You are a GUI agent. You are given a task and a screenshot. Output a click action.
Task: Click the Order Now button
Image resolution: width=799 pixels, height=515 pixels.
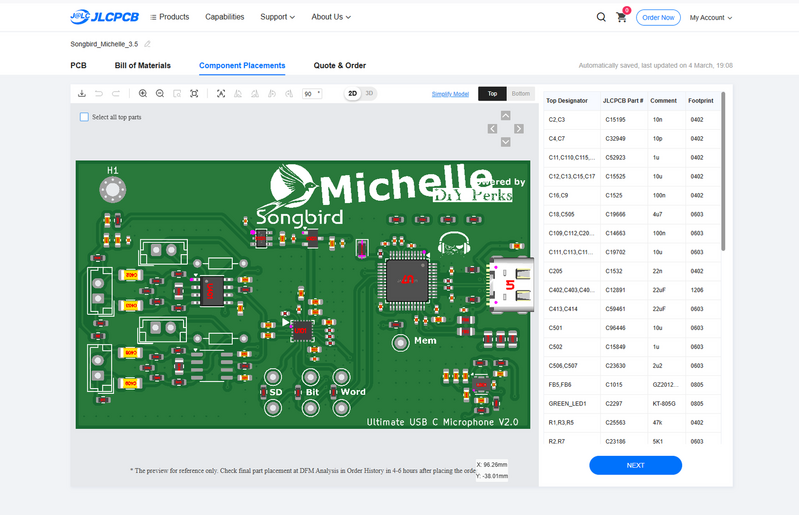(658, 17)
